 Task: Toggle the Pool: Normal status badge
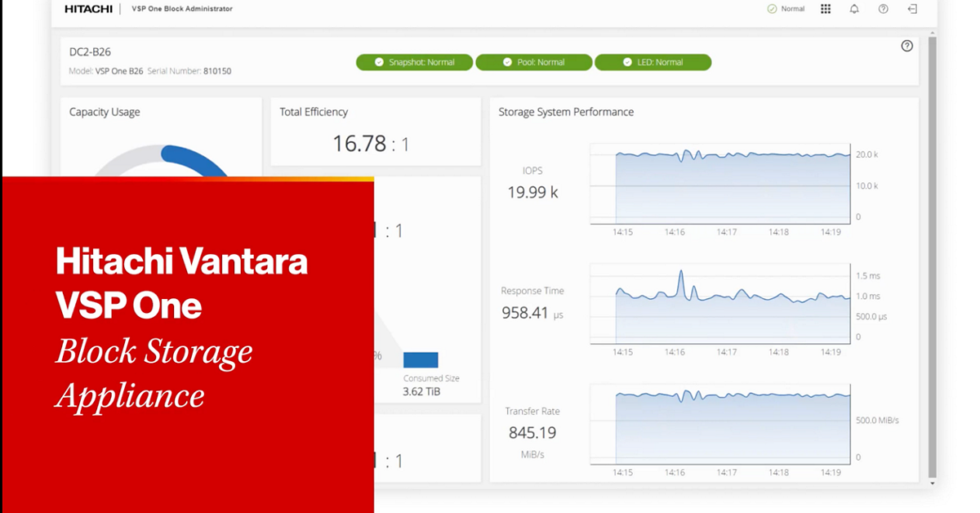point(534,62)
